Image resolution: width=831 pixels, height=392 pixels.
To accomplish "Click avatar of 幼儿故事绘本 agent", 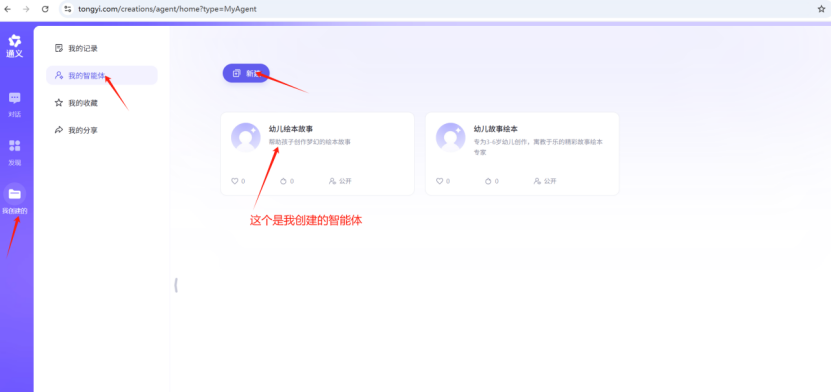I will (450, 137).
